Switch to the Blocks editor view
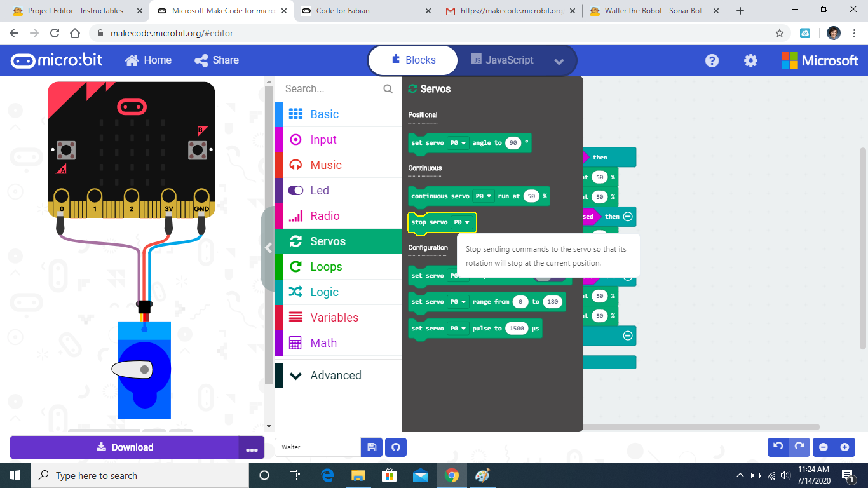 [x=414, y=60]
